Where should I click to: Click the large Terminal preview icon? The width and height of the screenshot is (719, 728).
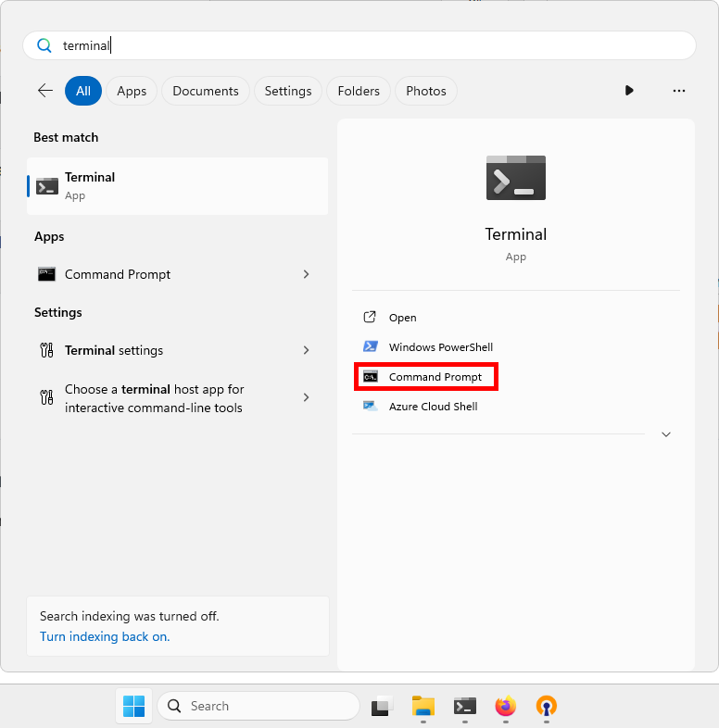tap(516, 178)
